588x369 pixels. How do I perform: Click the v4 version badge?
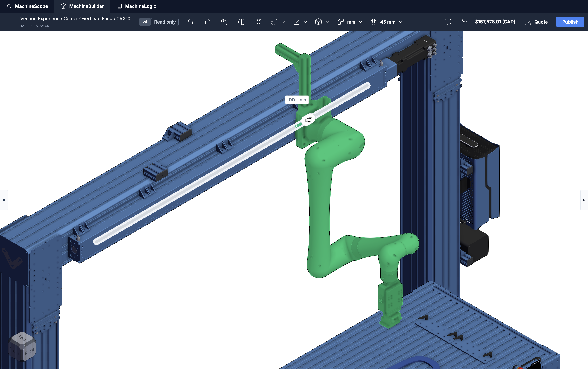pyautogui.click(x=145, y=22)
